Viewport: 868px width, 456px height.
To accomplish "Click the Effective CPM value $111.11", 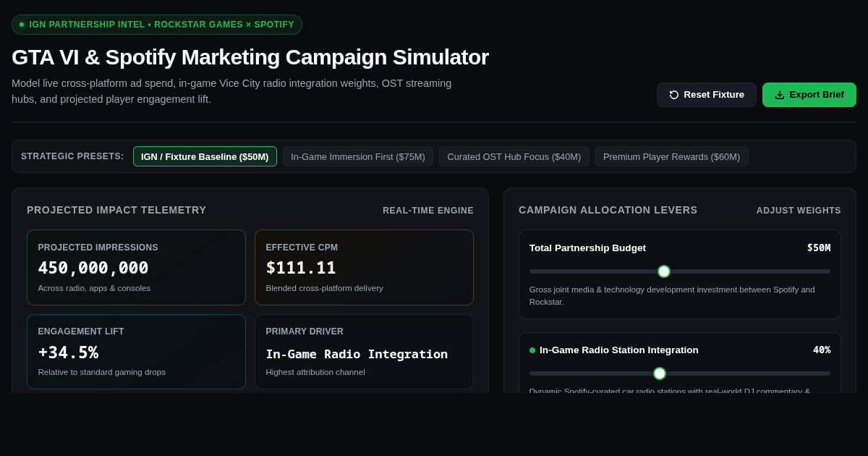I will pyautogui.click(x=301, y=268).
